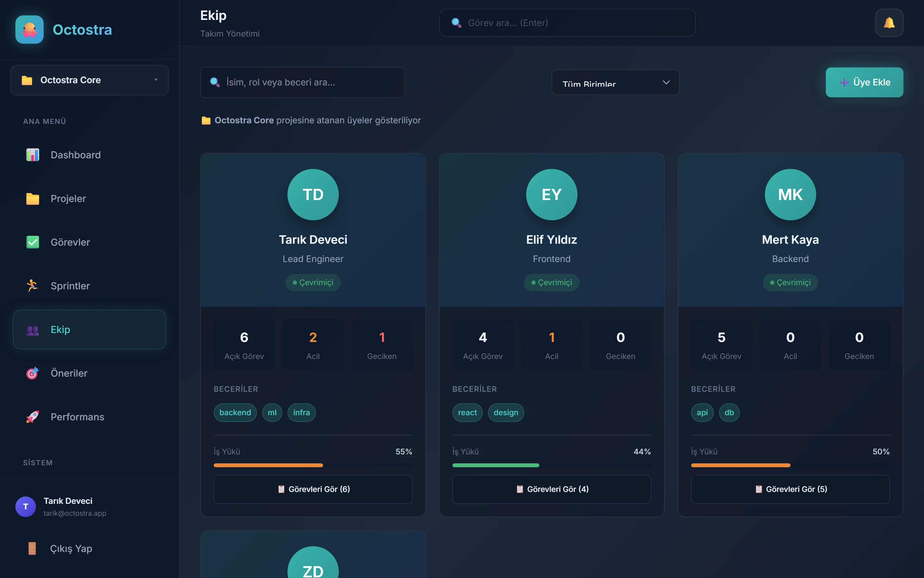Viewport: 924px width, 578px height.
Task: Click the EY avatar of Elif Yıldız
Action: [552, 195]
